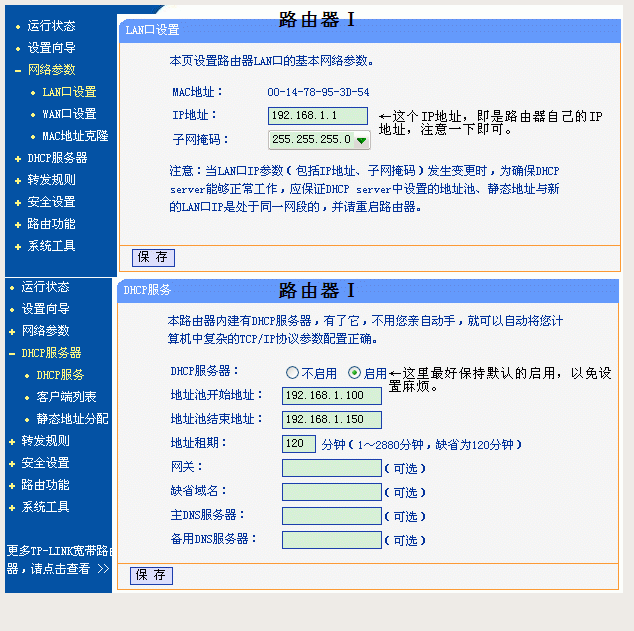Select 客户端列表 submenu item
Image resolution: width=634 pixels, height=631 pixels.
point(66,397)
